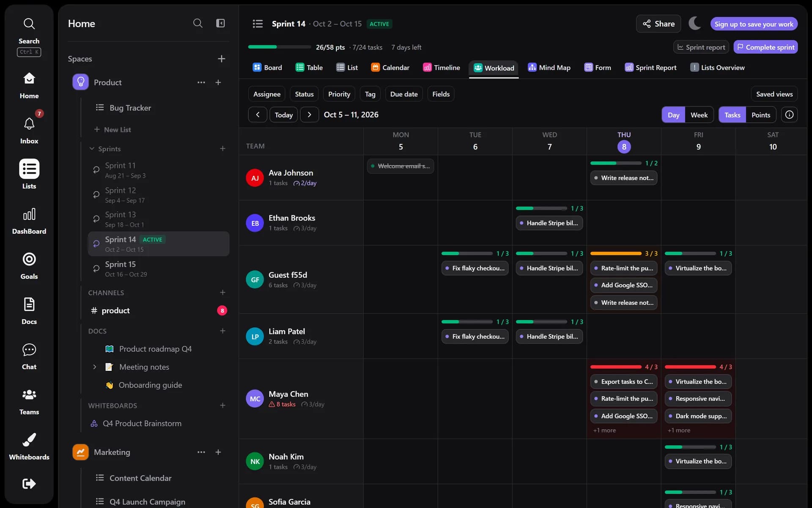Expand the Meeting notes doc

(95, 367)
